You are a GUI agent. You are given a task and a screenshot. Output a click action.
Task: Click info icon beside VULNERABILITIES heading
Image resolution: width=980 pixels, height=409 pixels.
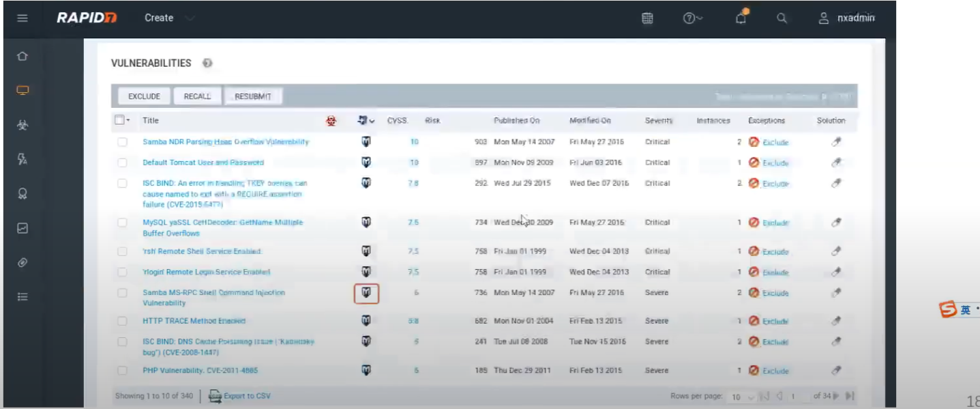point(207,63)
